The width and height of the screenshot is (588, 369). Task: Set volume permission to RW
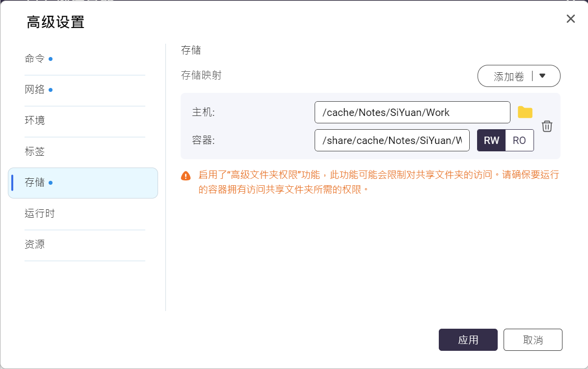pos(491,141)
